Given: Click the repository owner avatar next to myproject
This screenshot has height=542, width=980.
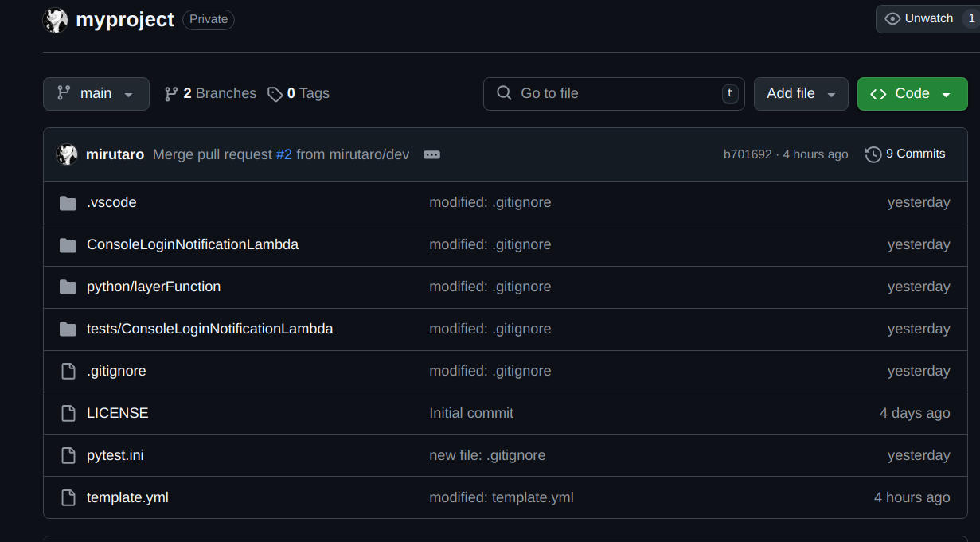Looking at the screenshot, I should click(54, 19).
